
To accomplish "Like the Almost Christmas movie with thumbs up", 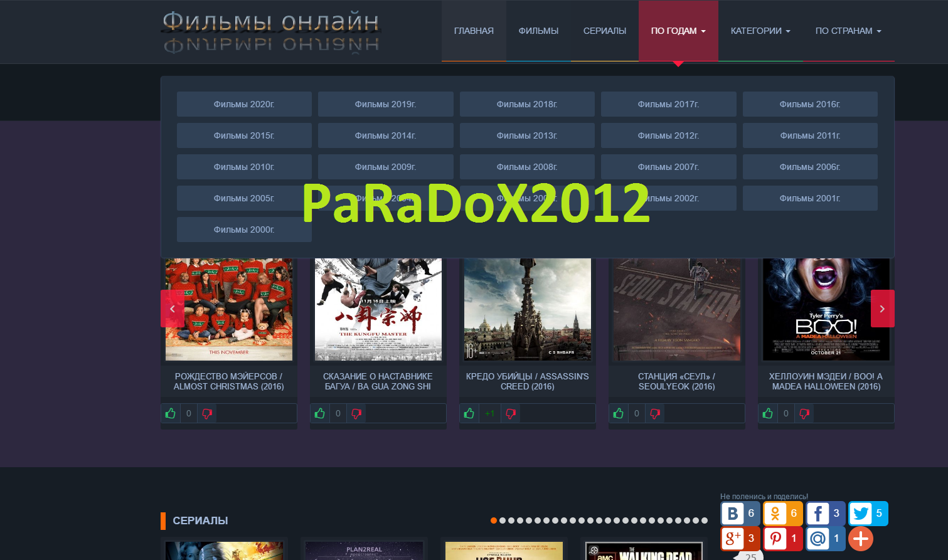I will [171, 413].
